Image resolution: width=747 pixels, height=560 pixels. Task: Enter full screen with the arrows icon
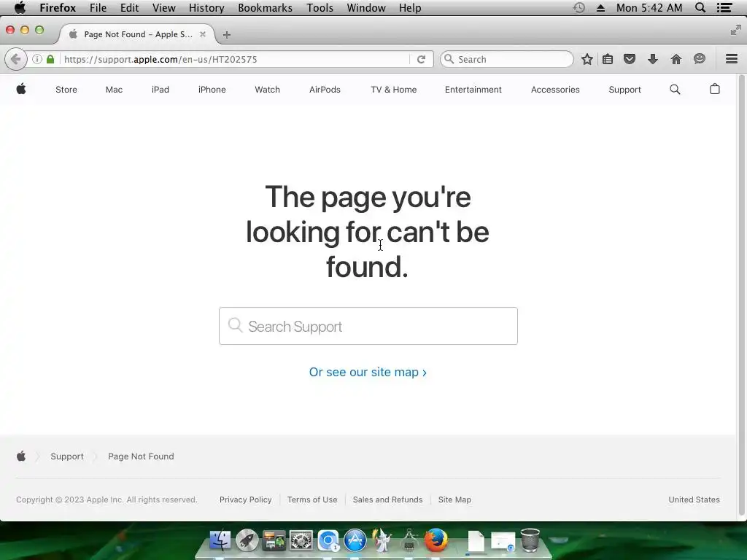click(x=735, y=31)
